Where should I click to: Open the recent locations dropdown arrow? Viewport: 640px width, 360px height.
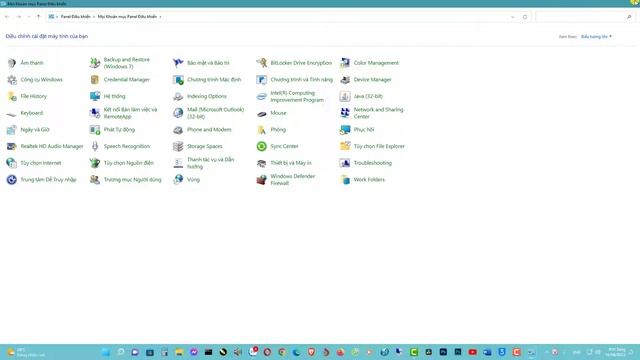click(x=29, y=17)
